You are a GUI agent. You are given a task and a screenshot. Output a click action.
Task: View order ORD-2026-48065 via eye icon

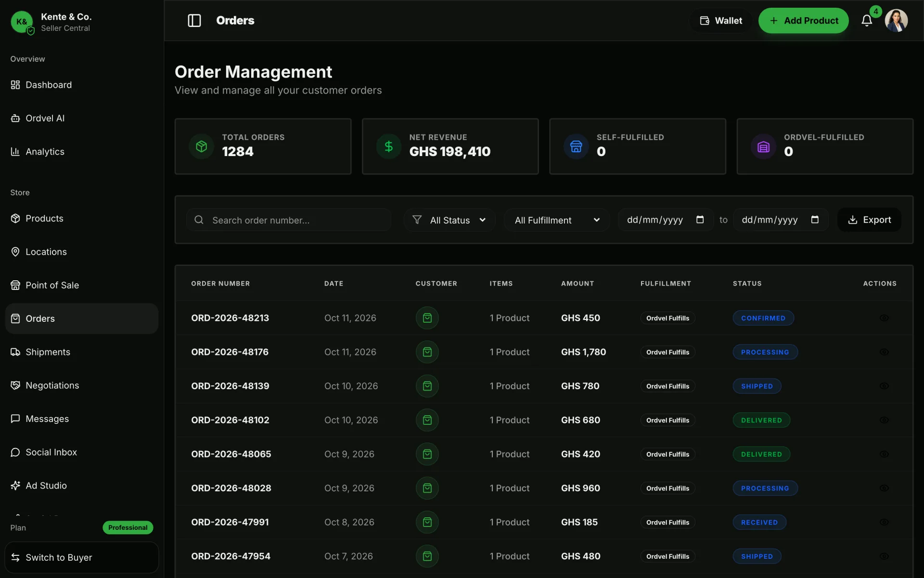[x=884, y=454]
